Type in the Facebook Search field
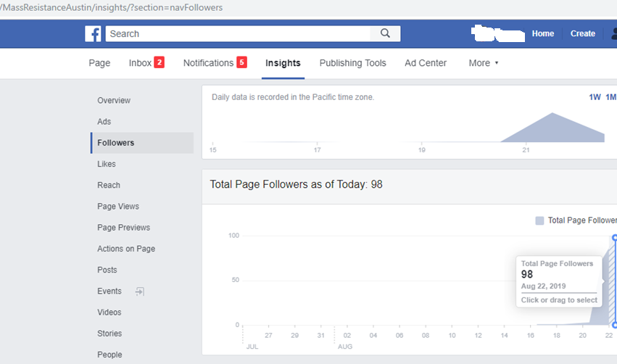Screen dimensions: 617x364 [x=238, y=34]
